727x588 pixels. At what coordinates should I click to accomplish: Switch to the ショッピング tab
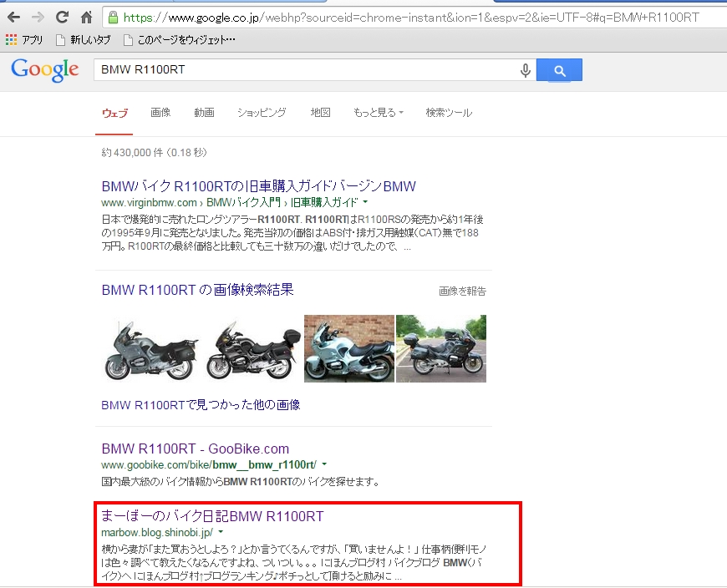pos(262,112)
